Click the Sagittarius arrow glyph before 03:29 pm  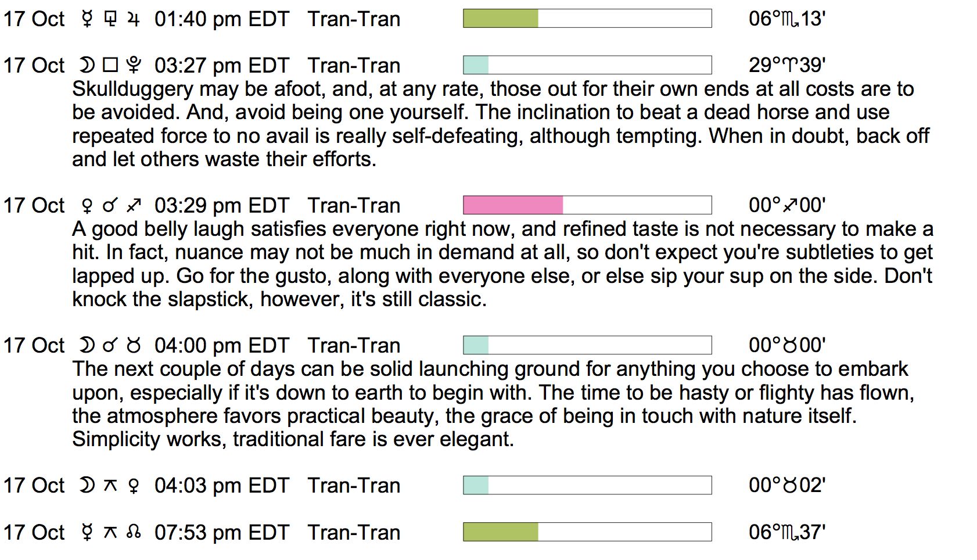point(134,206)
